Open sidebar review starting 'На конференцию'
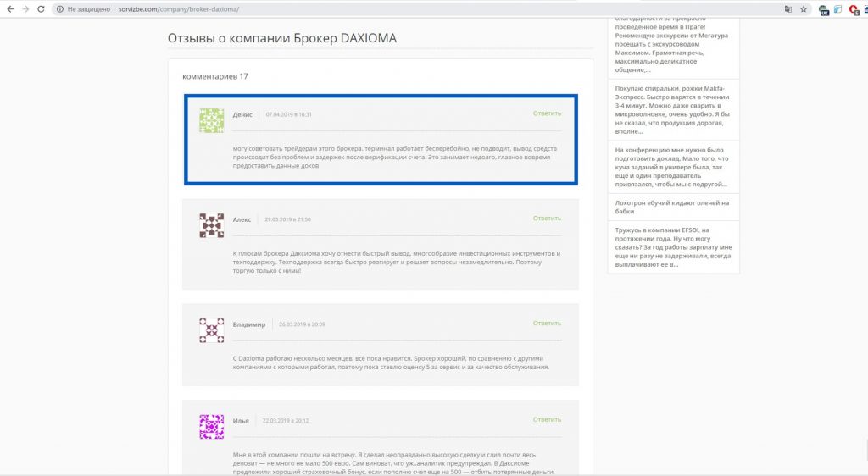This screenshot has height=476, width=868. pos(673,167)
